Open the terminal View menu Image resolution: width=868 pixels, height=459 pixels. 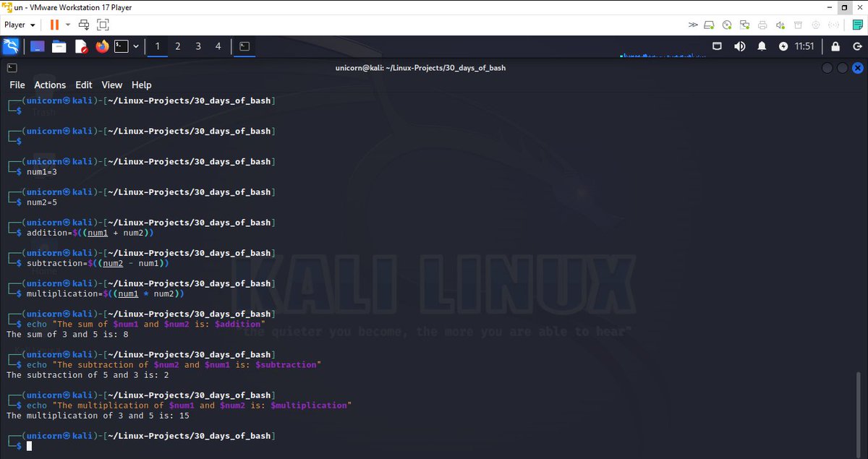click(112, 85)
